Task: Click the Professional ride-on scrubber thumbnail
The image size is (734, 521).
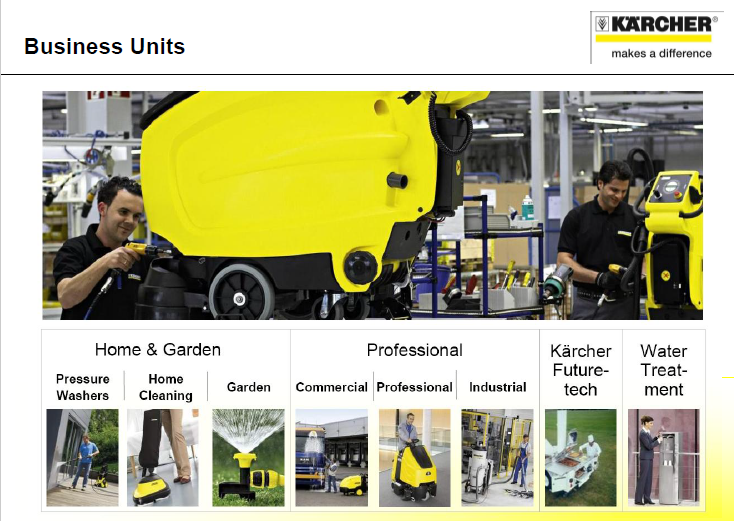Action: click(x=414, y=457)
